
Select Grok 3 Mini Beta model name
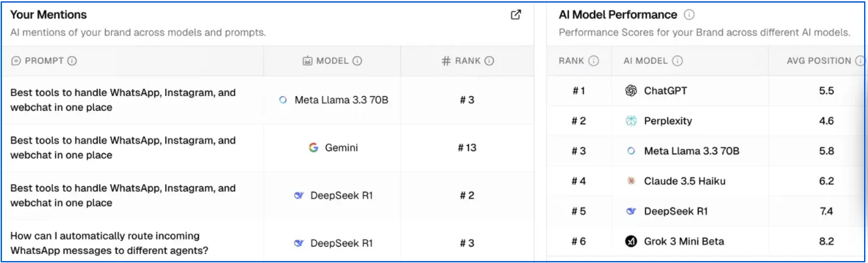click(684, 241)
